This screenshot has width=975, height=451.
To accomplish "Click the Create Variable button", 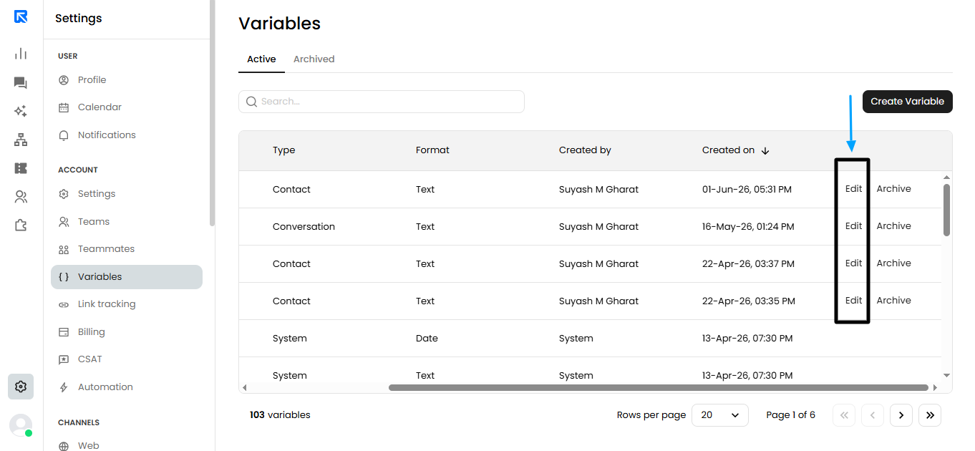I will pyautogui.click(x=907, y=101).
